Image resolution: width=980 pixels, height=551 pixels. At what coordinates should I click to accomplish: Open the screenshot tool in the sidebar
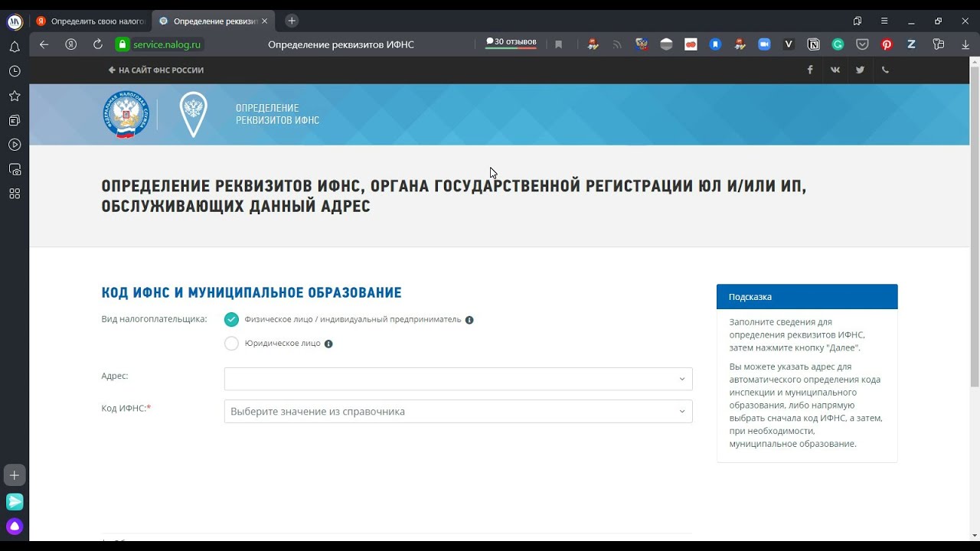point(15,169)
